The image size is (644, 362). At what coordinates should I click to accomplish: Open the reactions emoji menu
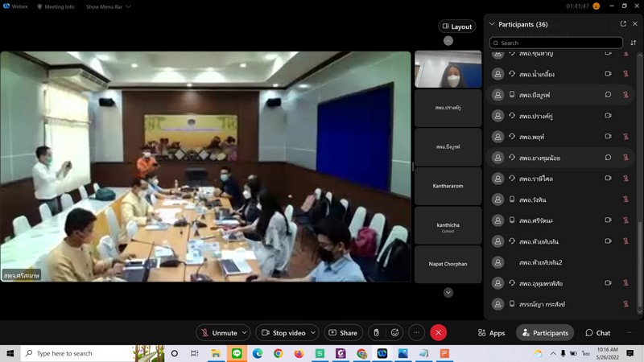point(395,332)
